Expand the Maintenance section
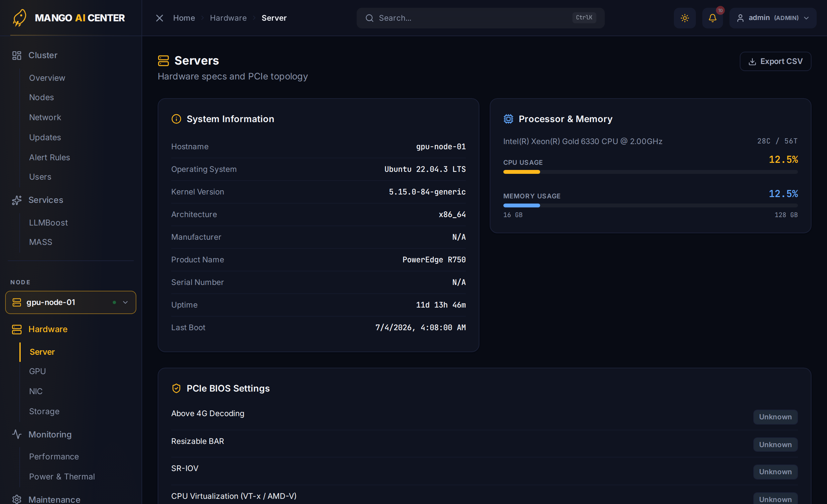The image size is (827, 504). pyautogui.click(x=54, y=499)
